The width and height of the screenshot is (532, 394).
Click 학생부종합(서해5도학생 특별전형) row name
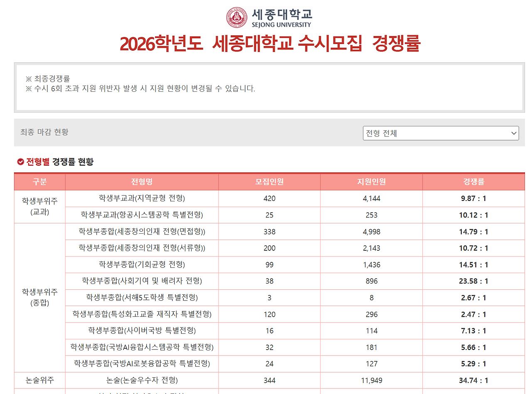coord(142,298)
